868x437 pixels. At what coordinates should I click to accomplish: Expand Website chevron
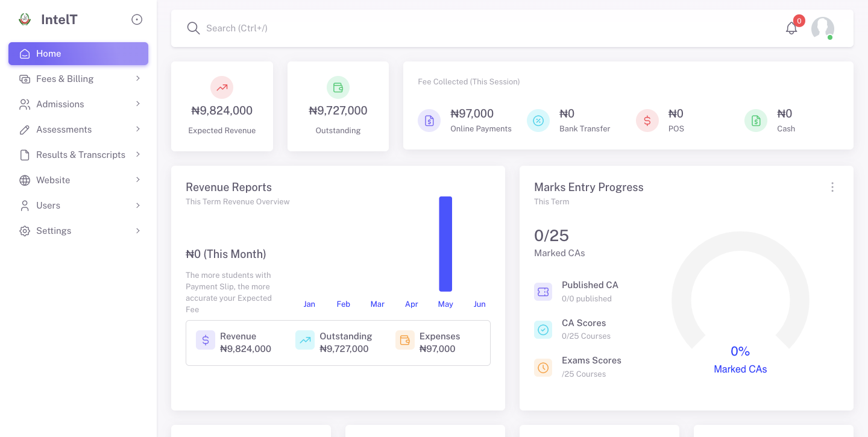pos(138,180)
